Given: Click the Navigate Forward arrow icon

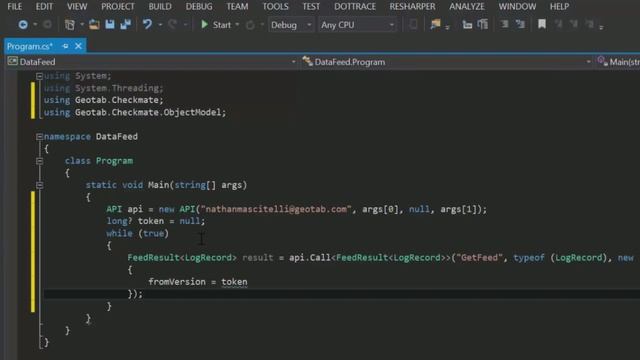Looking at the screenshot, I should pyautogui.click(x=47, y=25).
